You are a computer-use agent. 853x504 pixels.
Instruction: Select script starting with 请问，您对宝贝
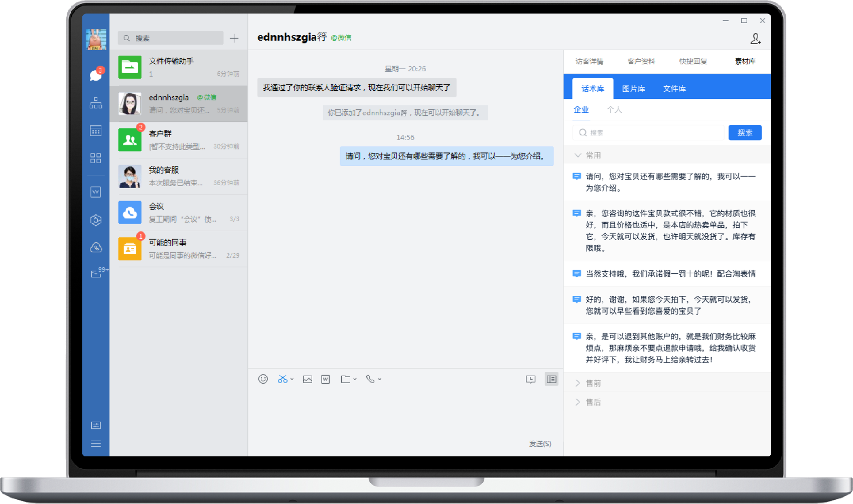tap(667, 182)
